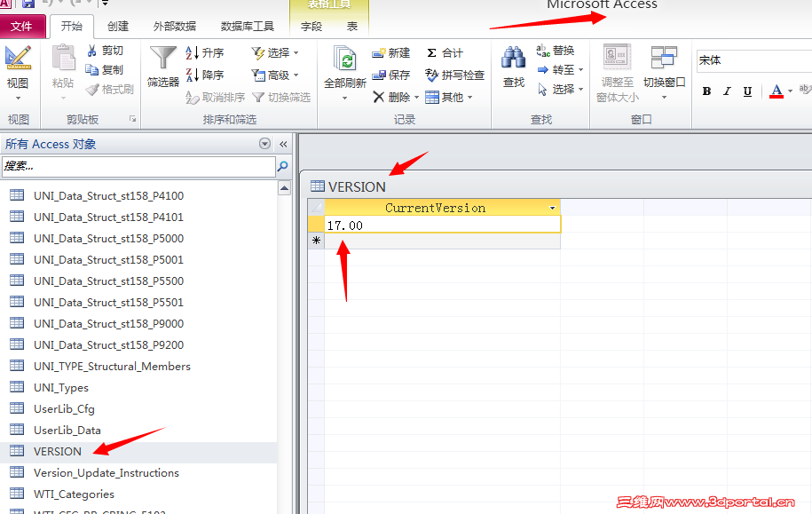
Task: Open the Filter (筛选器) tool
Action: [163, 67]
